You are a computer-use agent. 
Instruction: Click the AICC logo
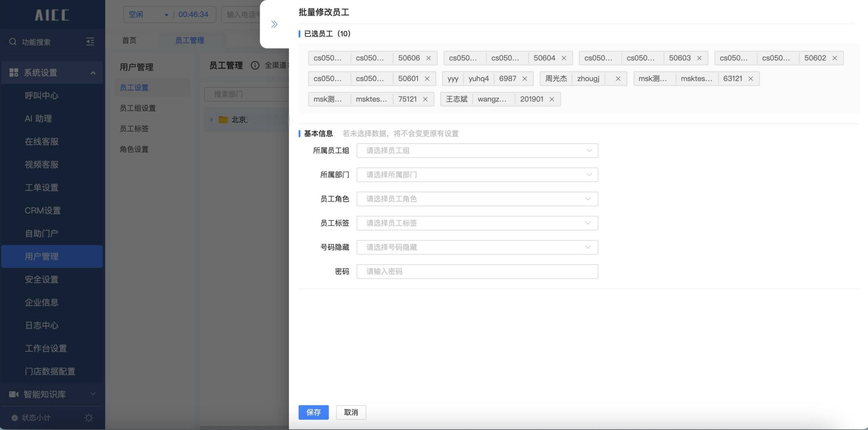click(52, 15)
